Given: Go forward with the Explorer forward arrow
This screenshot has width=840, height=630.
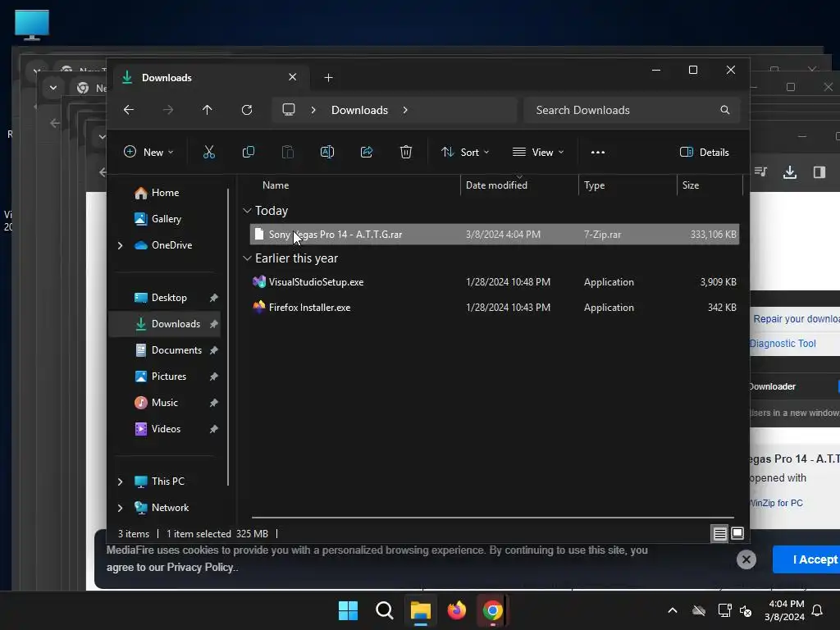Looking at the screenshot, I should coord(168,110).
